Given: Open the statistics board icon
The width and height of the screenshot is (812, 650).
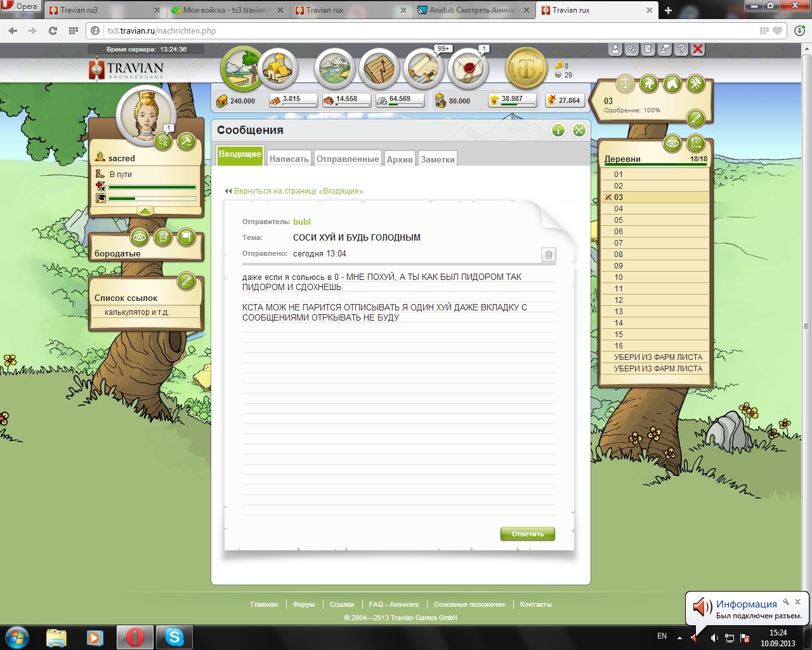Looking at the screenshot, I should pos(379,69).
